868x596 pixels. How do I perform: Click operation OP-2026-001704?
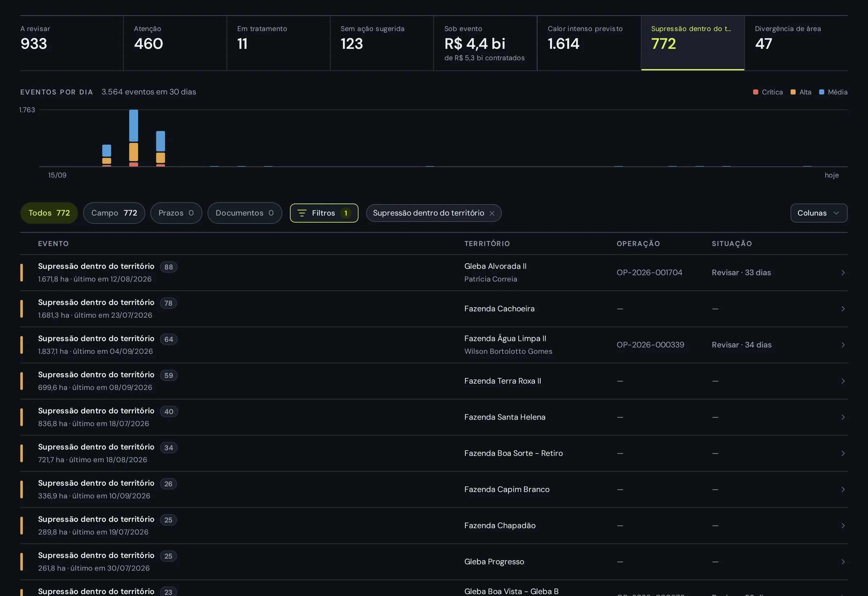pos(649,273)
